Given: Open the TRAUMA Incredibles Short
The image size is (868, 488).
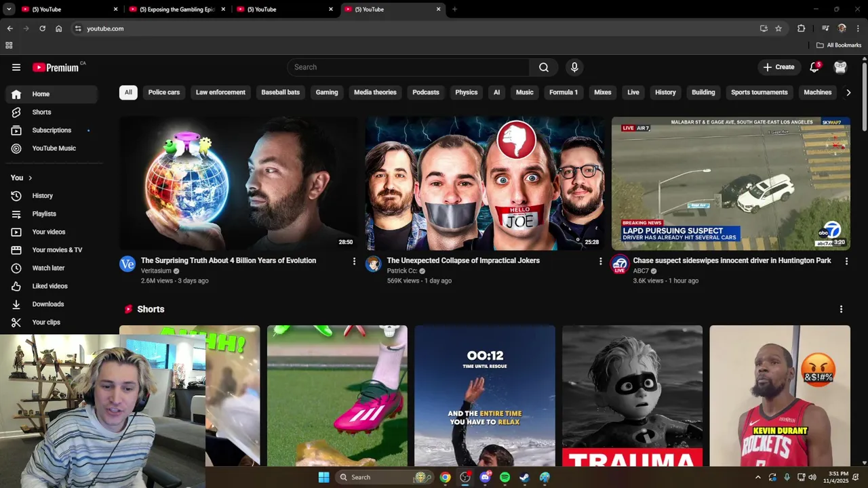Looking at the screenshot, I should pyautogui.click(x=632, y=396).
